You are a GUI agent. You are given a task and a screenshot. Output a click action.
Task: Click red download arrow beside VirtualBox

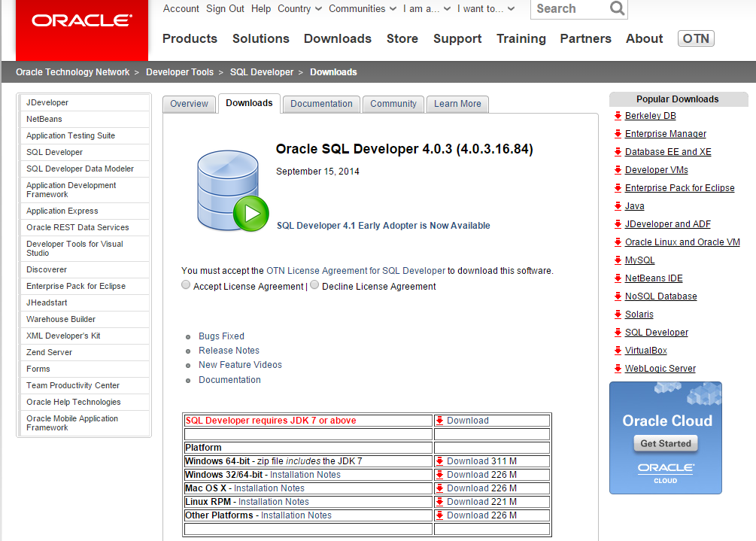[618, 351]
